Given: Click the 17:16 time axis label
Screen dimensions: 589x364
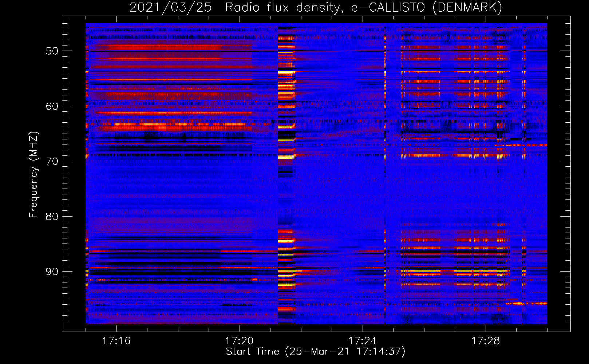Looking at the screenshot, I should click(x=116, y=341).
